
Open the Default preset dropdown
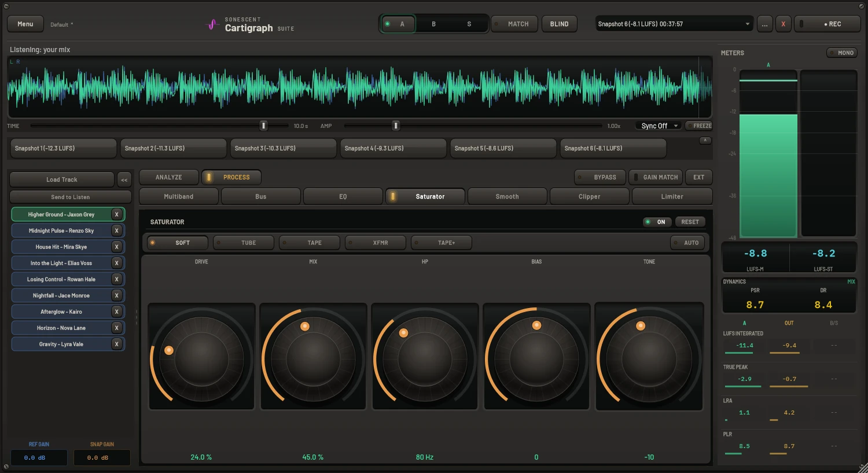[x=62, y=24]
